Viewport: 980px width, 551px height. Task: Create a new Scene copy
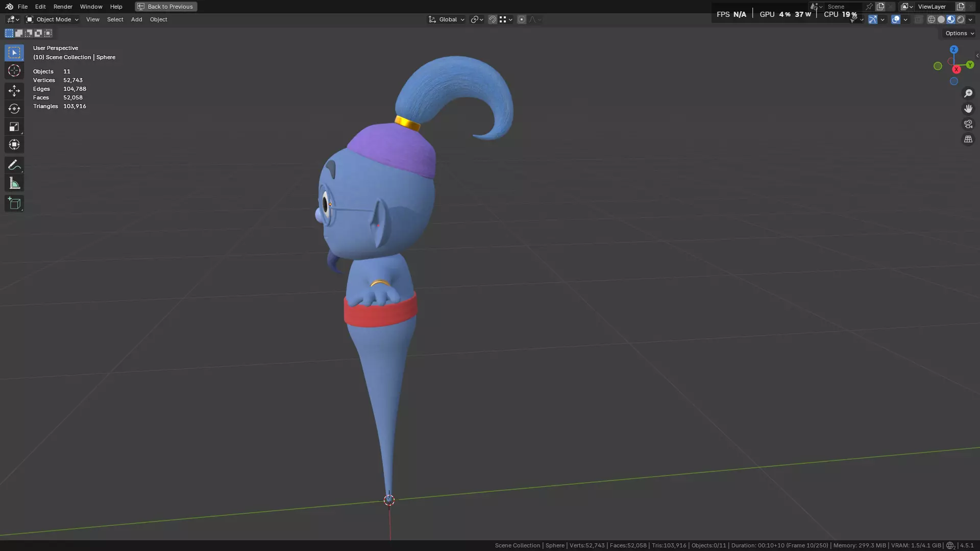tap(880, 7)
